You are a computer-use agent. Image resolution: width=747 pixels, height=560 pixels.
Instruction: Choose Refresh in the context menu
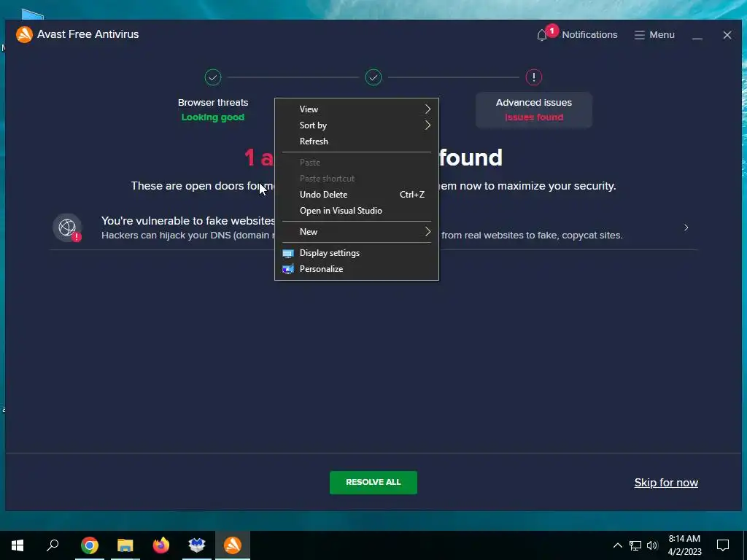356,141
